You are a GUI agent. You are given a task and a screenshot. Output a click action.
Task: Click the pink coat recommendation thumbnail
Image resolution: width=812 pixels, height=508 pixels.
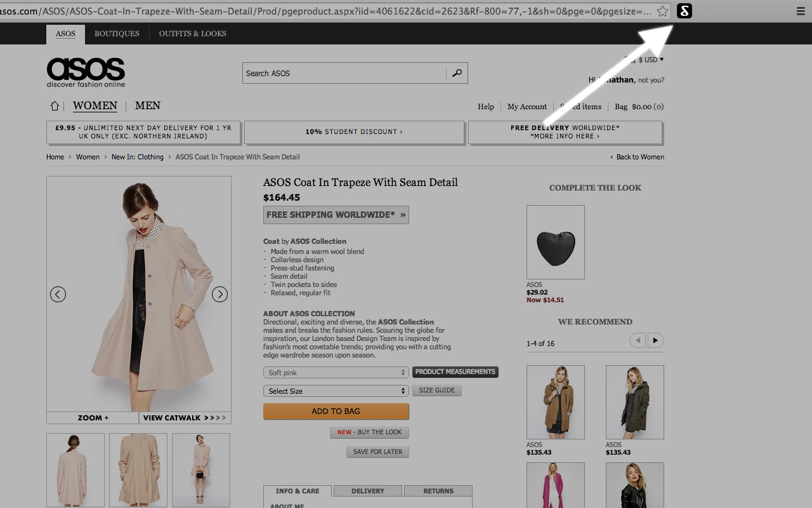point(556,485)
